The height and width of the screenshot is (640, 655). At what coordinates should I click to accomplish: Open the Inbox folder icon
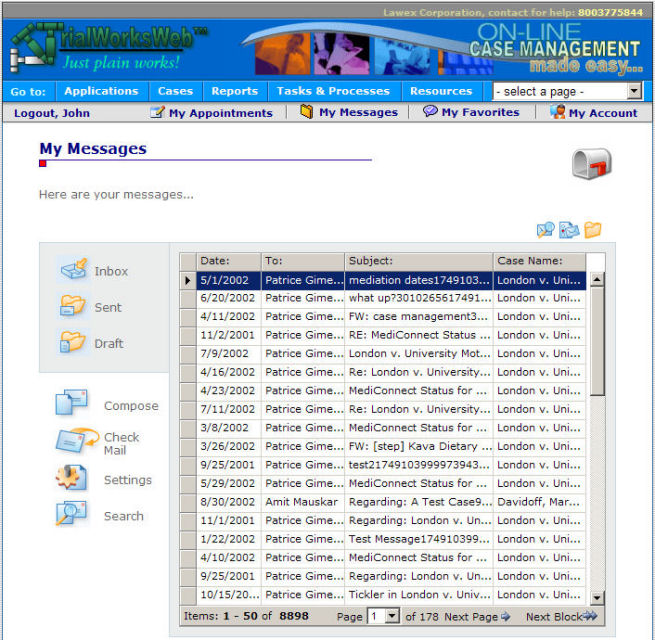click(x=73, y=269)
